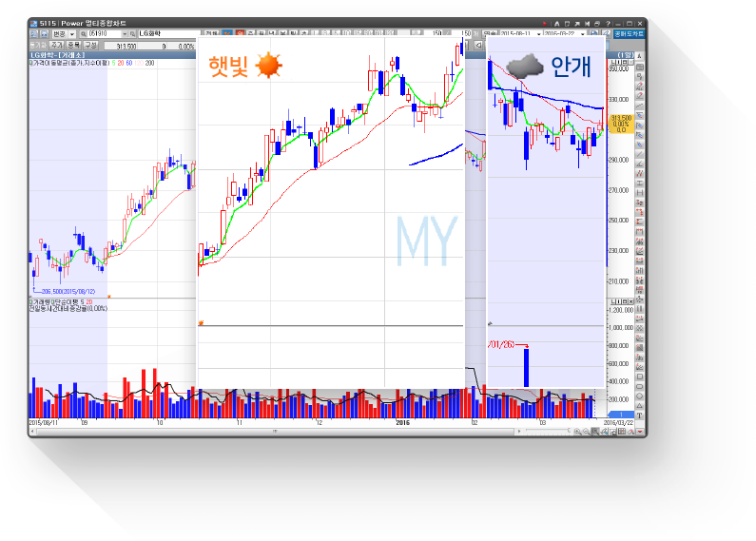Viewport: 756px width, 541px height.
Task: Click the help question mark in title bar
Action: 608,23
